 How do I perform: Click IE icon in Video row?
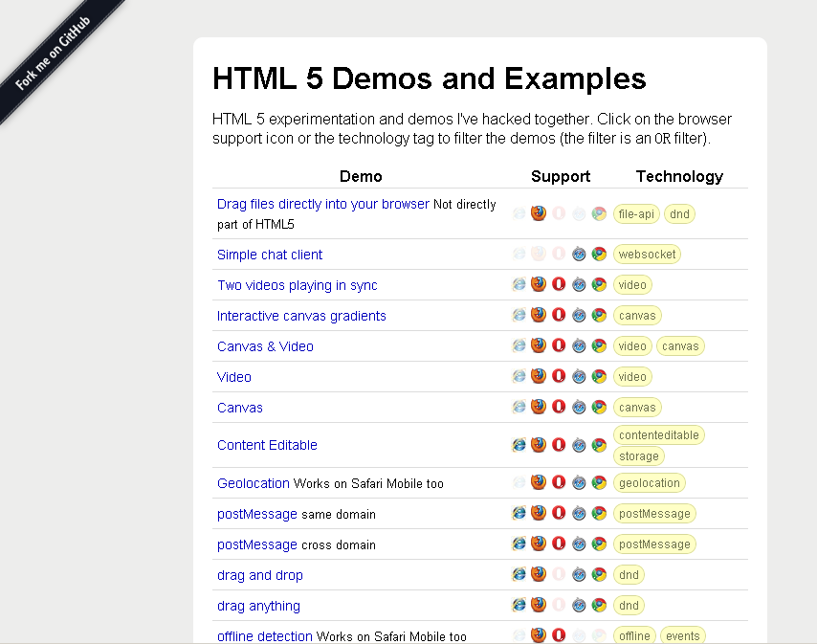[519, 376]
